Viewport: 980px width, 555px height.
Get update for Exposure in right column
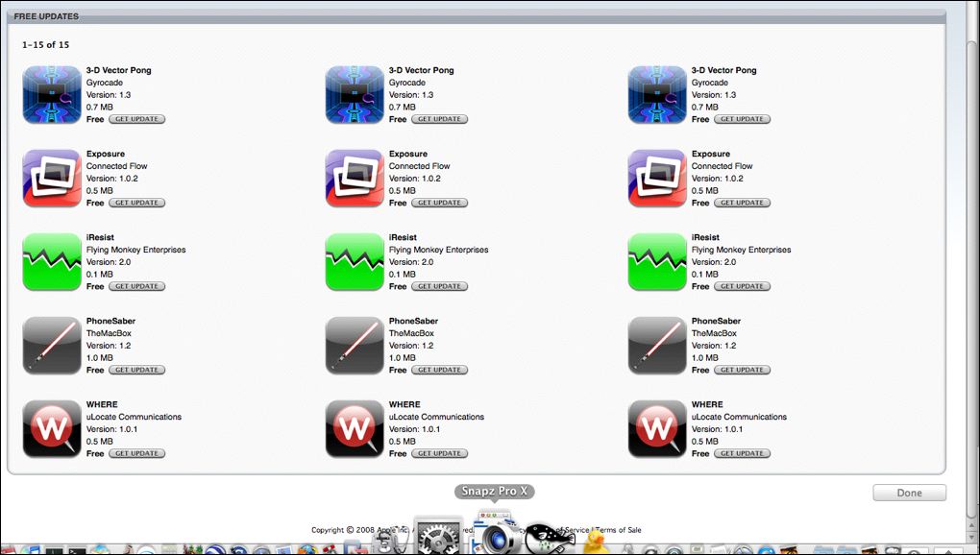[x=742, y=203]
